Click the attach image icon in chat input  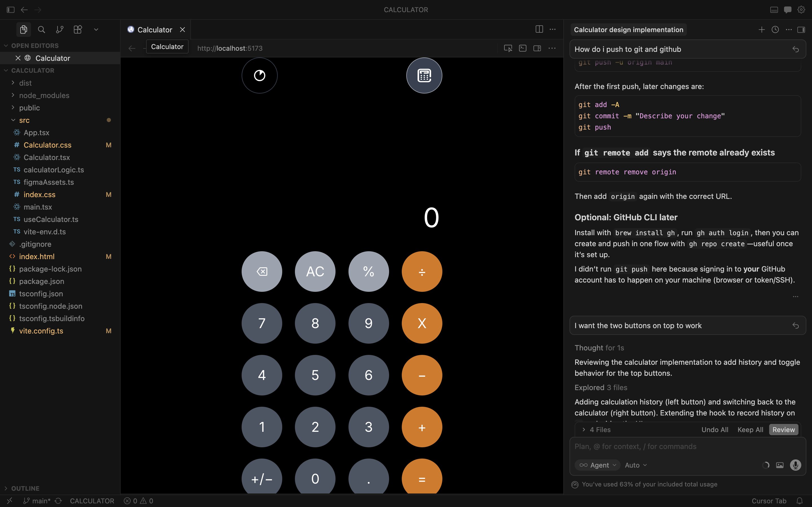780,465
